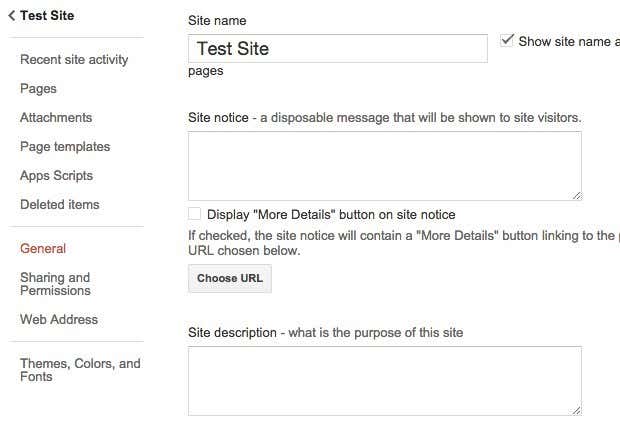
Task: Open Recent site activity
Action: click(x=74, y=60)
